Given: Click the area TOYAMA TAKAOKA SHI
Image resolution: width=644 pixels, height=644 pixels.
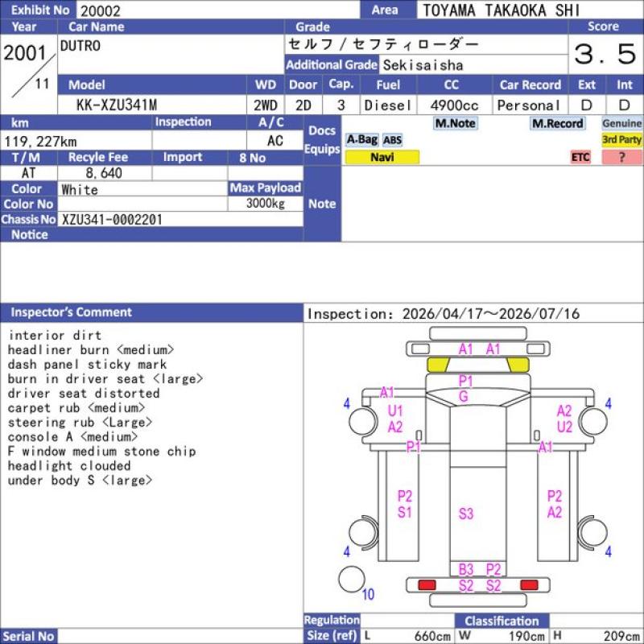Looking at the screenshot, I should [501, 10].
